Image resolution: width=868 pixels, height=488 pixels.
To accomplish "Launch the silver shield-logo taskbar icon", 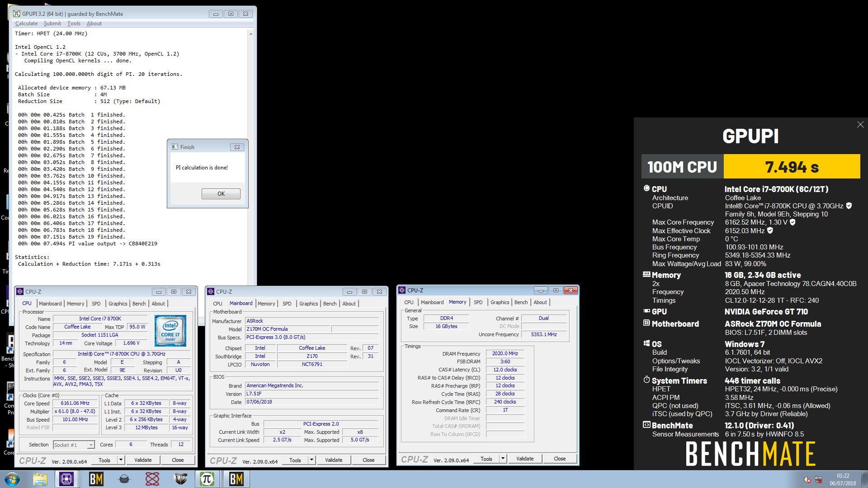I will point(180,479).
